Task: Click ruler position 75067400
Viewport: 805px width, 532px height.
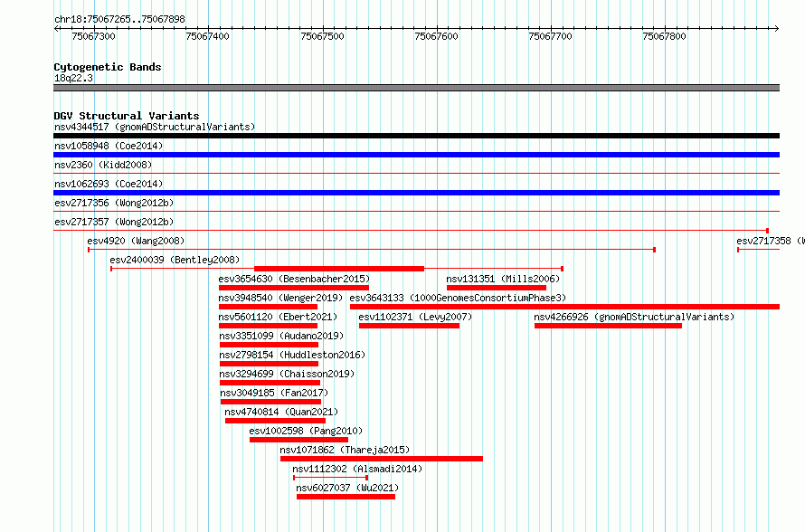Action: coord(207,36)
